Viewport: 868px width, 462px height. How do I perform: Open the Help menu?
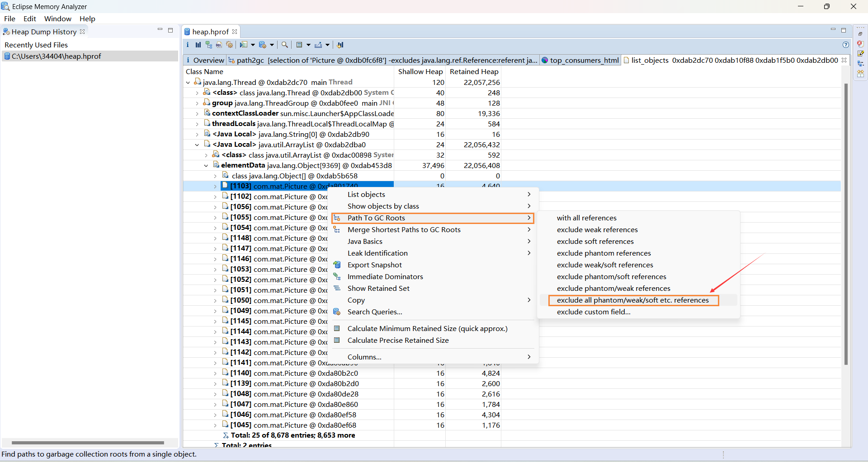click(x=87, y=19)
